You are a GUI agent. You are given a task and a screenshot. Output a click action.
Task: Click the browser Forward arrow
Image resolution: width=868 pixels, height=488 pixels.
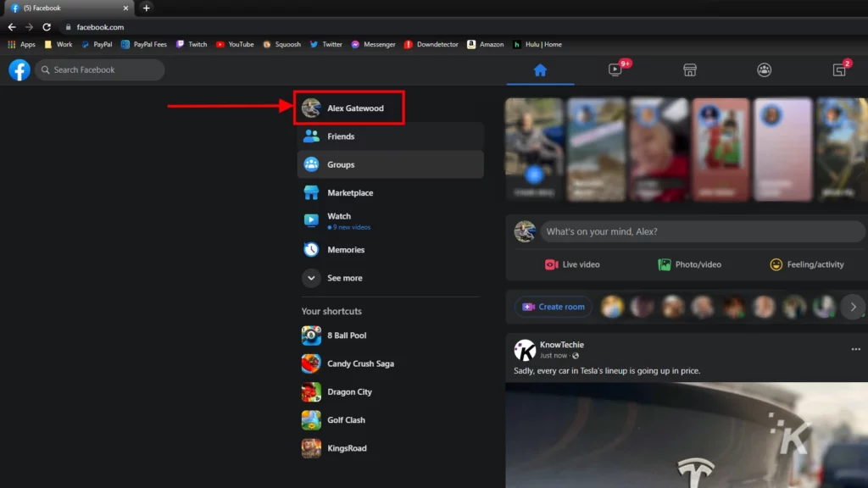(29, 27)
